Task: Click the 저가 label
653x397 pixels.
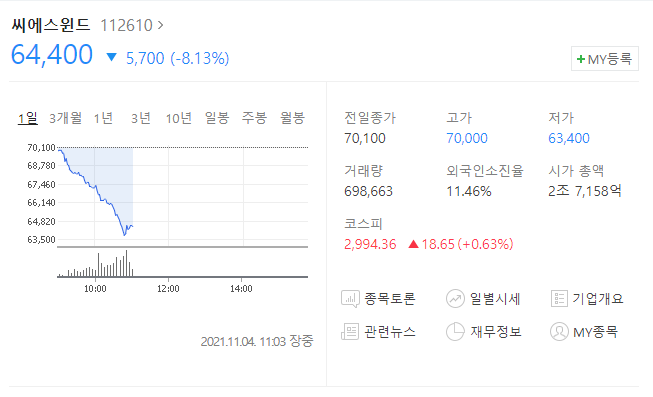Action: 561,118
